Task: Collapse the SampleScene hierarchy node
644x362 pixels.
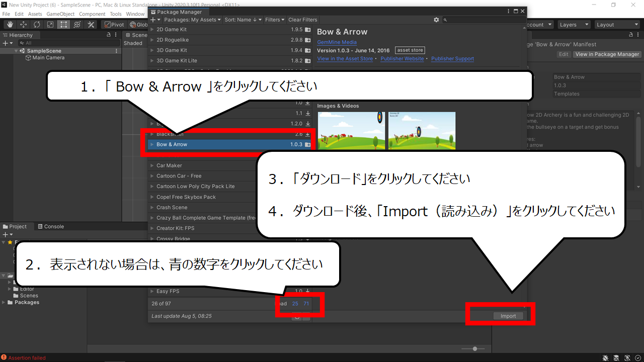Action: point(16,51)
